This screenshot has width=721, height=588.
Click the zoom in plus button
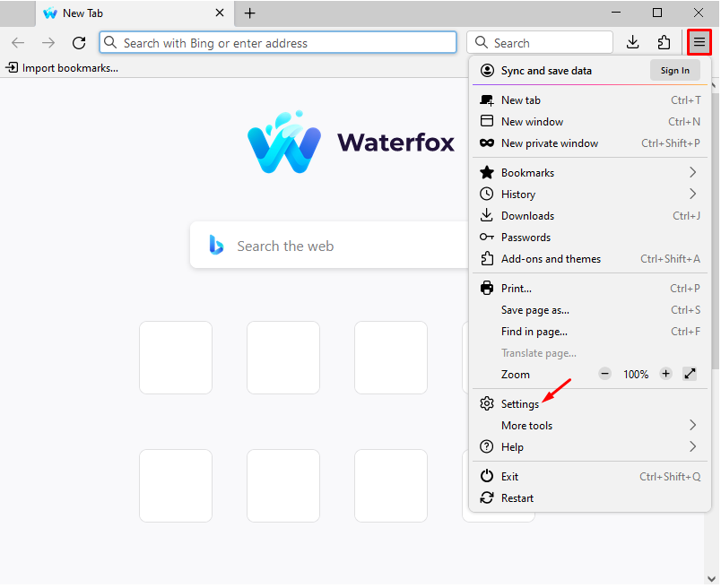[665, 374]
